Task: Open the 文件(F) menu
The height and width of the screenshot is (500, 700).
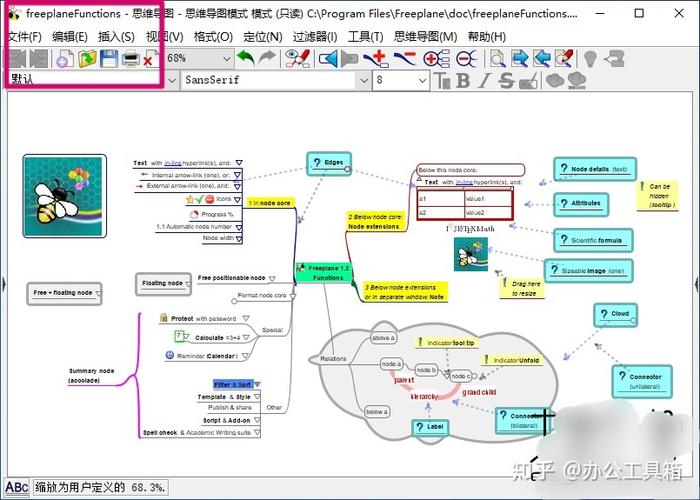Action: (x=25, y=37)
